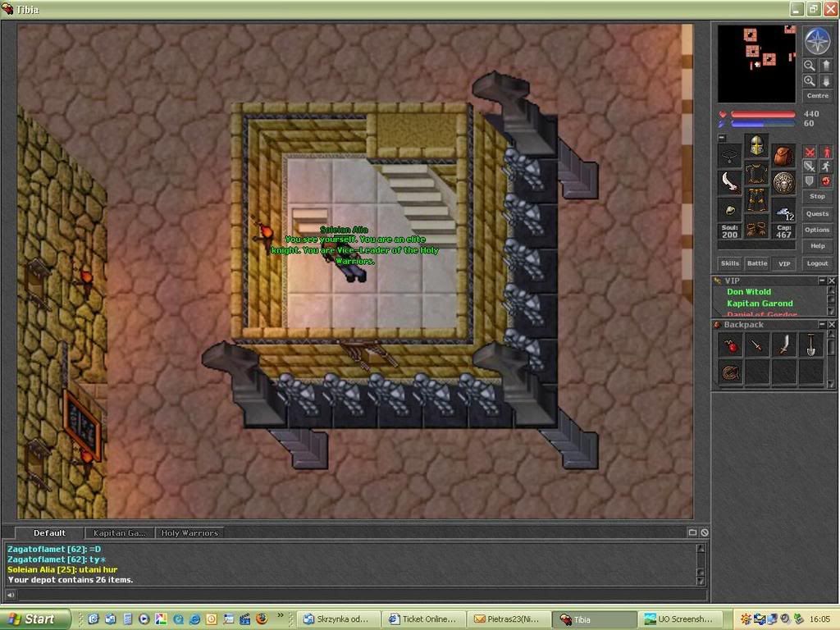Zoom out the minimap
The height and width of the screenshot is (630, 840).
coord(810,66)
